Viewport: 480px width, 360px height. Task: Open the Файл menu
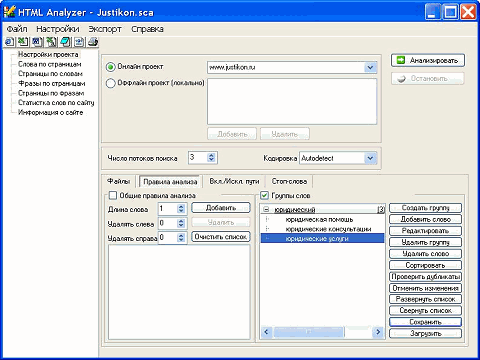(x=17, y=29)
